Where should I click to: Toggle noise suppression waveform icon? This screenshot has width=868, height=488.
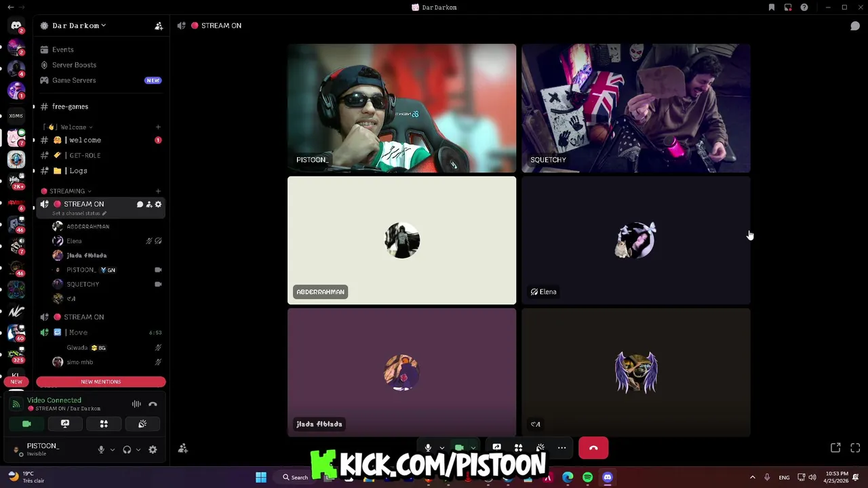pyautogui.click(x=136, y=404)
